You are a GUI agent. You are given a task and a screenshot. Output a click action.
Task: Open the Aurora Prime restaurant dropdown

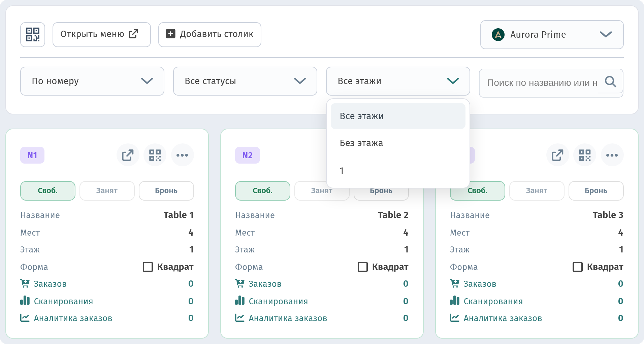552,35
